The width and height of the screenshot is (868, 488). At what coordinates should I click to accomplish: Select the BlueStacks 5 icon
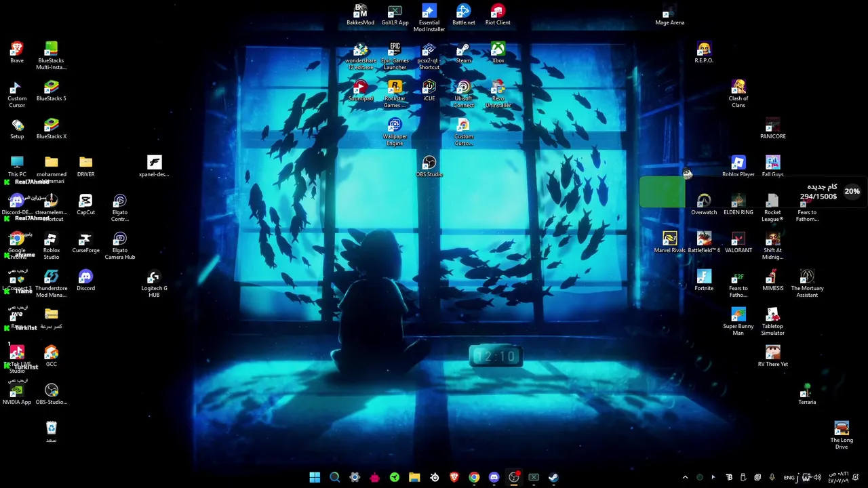click(x=51, y=91)
